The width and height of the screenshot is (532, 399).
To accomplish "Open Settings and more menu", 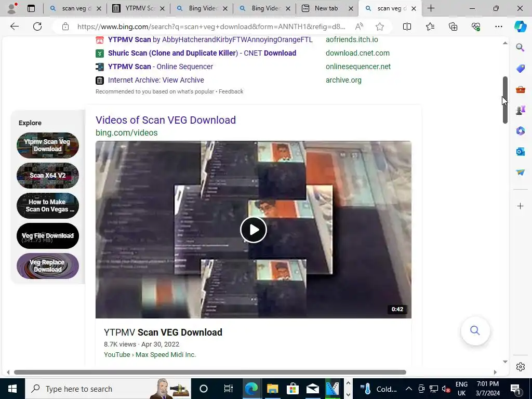I will pyautogui.click(x=498, y=26).
